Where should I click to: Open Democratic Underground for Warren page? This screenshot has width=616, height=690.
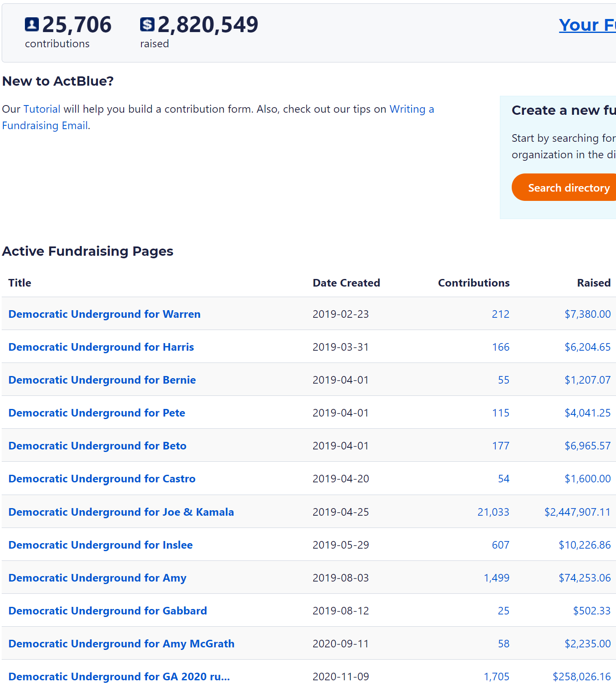pyautogui.click(x=104, y=314)
